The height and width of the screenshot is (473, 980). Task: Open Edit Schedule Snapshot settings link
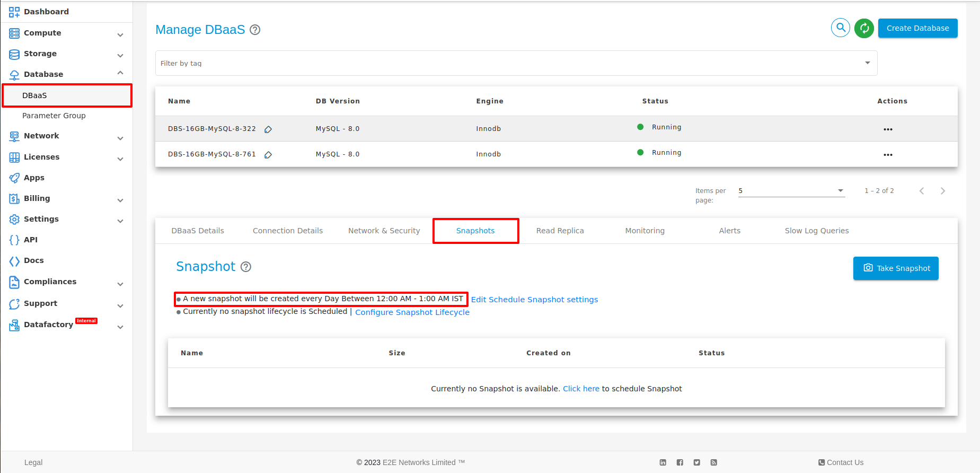(x=534, y=300)
